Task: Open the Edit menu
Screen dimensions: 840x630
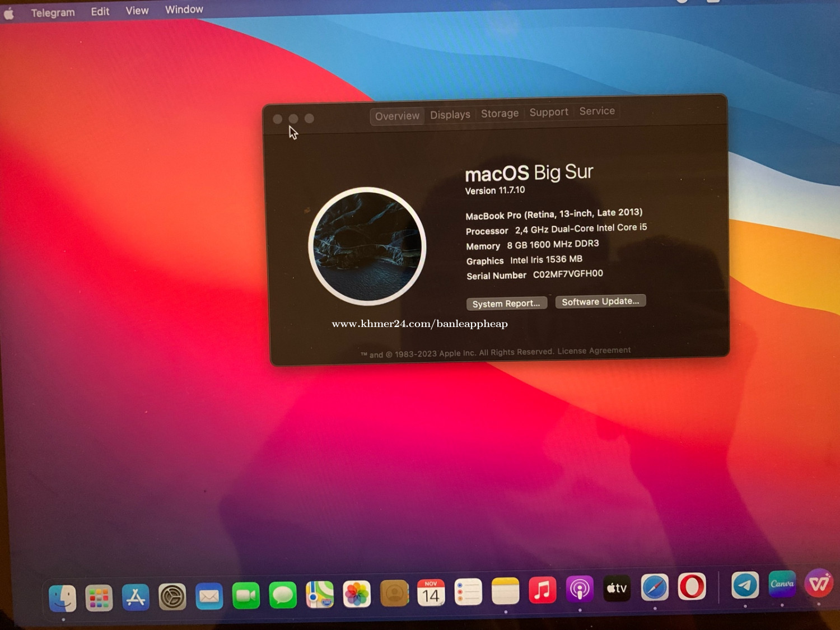Action: click(100, 11)
